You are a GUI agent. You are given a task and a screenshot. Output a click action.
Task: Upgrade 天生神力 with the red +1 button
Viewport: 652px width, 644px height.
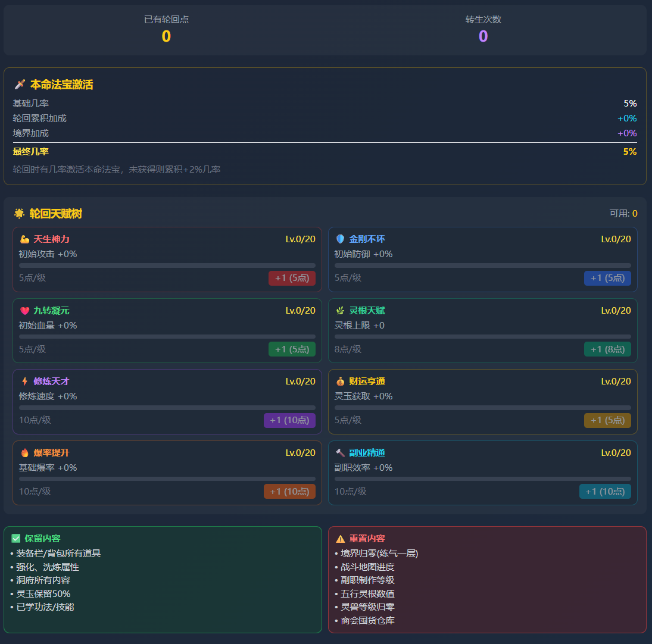point(292,278)
